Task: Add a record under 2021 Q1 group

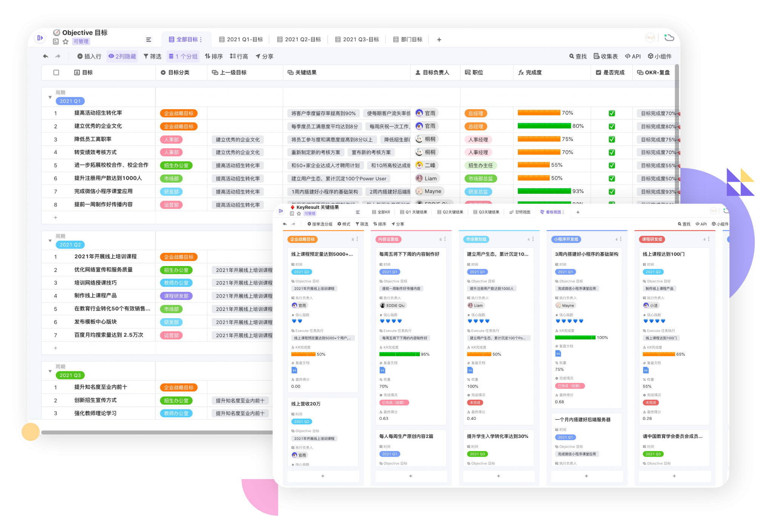Action: coord(56,218)
